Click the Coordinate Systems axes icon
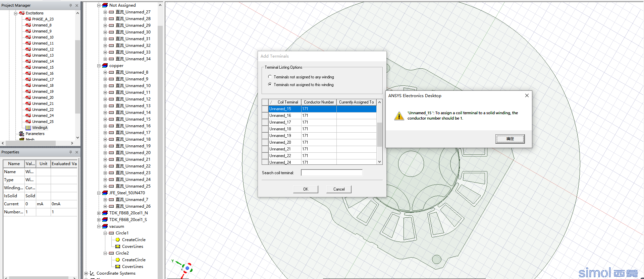Image resolution: width=644 pixels, height=279 pixels. click(92, 273)
